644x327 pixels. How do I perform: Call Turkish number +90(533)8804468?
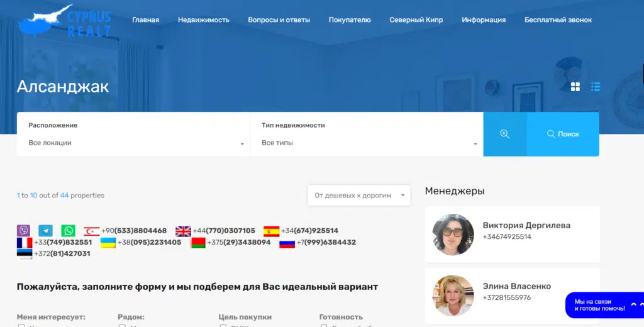134,231
